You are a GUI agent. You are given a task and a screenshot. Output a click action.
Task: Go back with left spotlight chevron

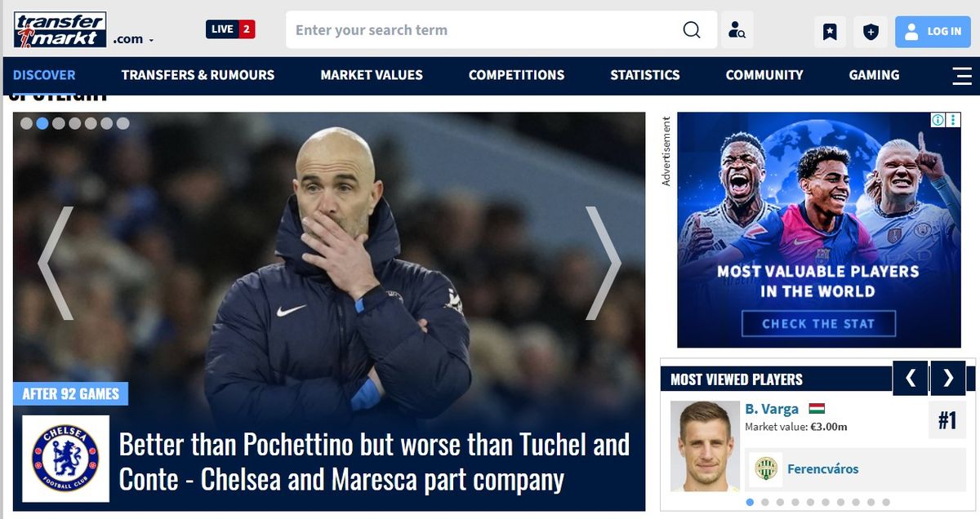click(56, 263)
